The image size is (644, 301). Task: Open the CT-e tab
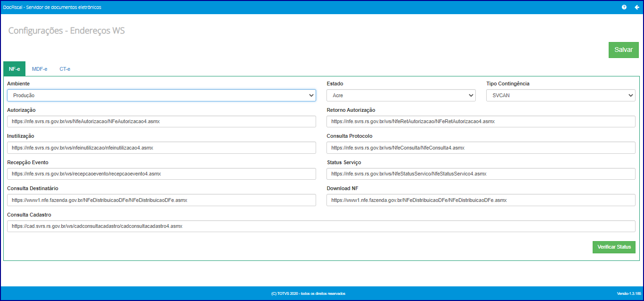click(65, 69)
